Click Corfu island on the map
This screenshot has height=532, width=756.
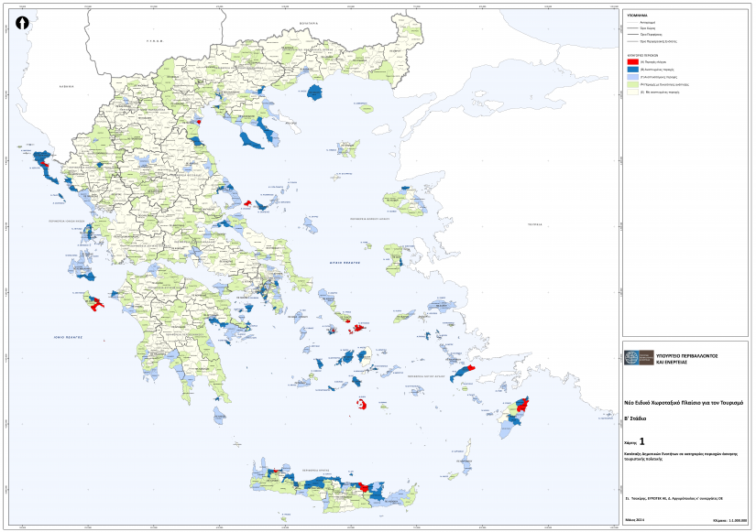click(45, 166)
